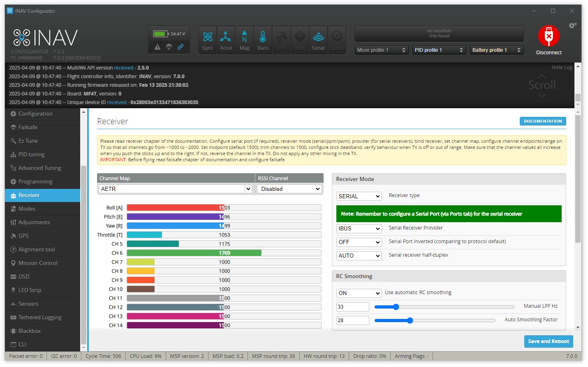The height and width of the screenshot is (367, 588).
Task: Click the warning triangle status icon
Action: [157, 47]
